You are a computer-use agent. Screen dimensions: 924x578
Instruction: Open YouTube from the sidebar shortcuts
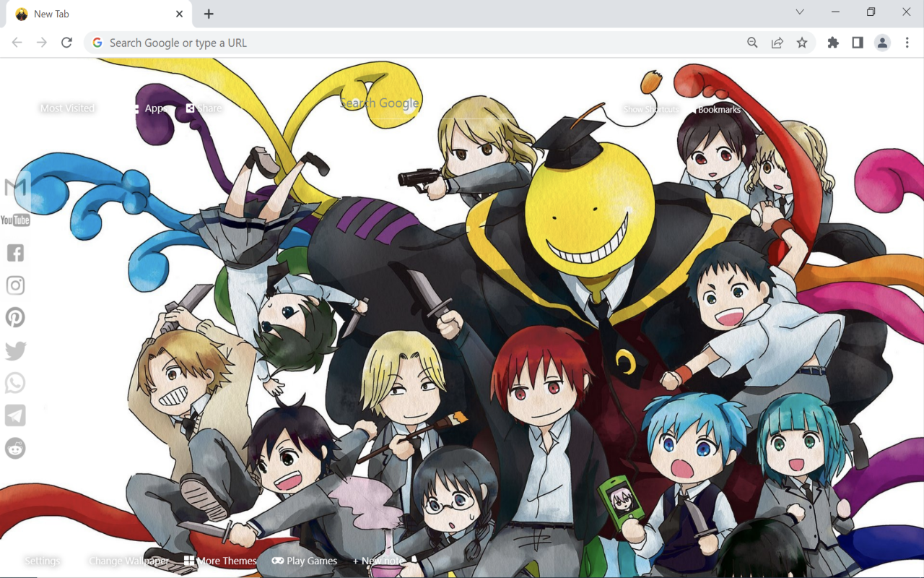click(15, 220)
